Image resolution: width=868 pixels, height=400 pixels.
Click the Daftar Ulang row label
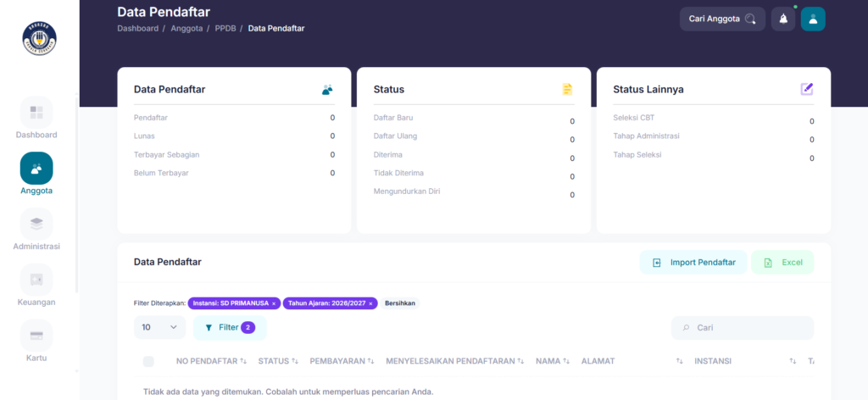point(395,136)
